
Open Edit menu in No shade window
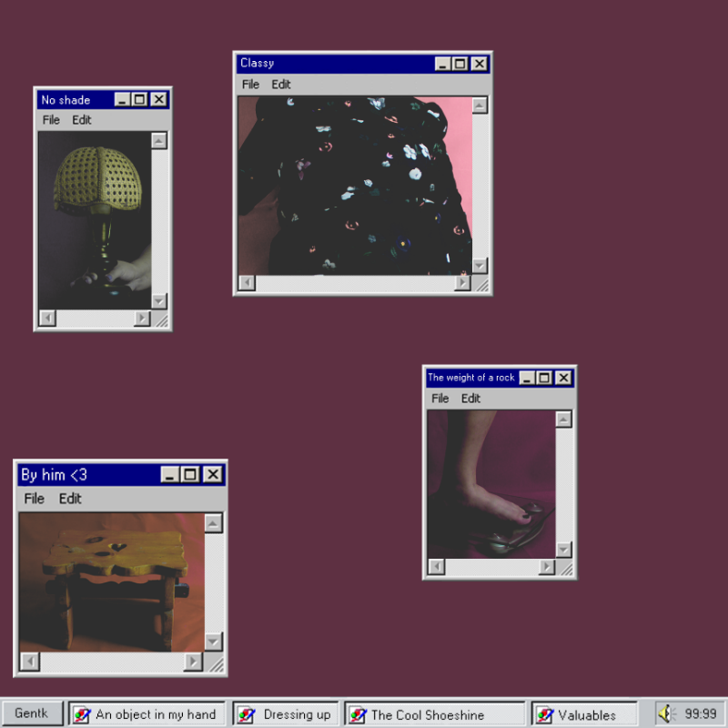[x=82, y=120]
